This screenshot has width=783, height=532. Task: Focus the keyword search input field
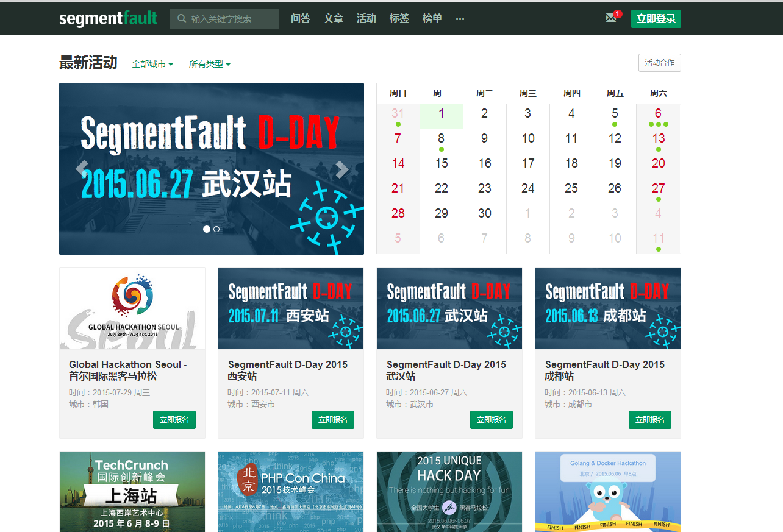pos(224,19)
